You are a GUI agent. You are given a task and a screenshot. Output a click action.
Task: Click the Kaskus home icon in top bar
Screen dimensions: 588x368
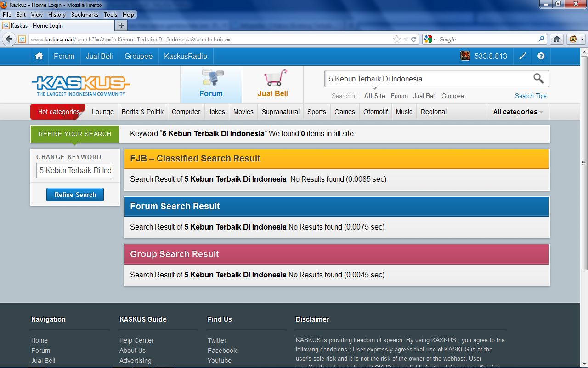point(40,56)
